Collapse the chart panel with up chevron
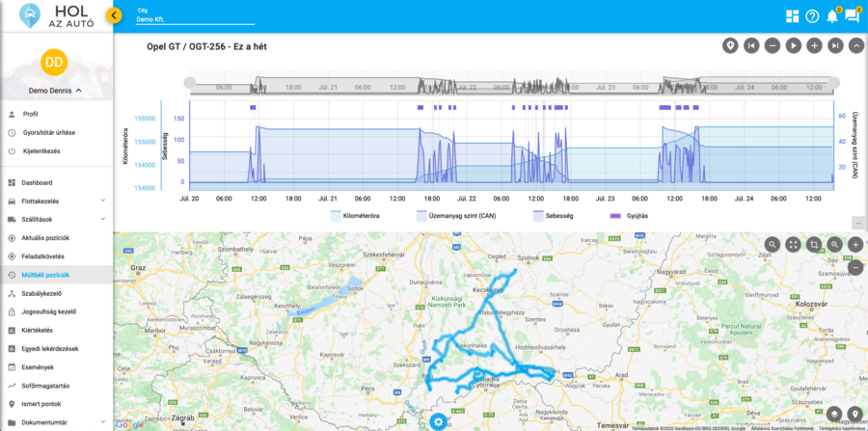This screenshot has width=868, height=431. point(855,45)
